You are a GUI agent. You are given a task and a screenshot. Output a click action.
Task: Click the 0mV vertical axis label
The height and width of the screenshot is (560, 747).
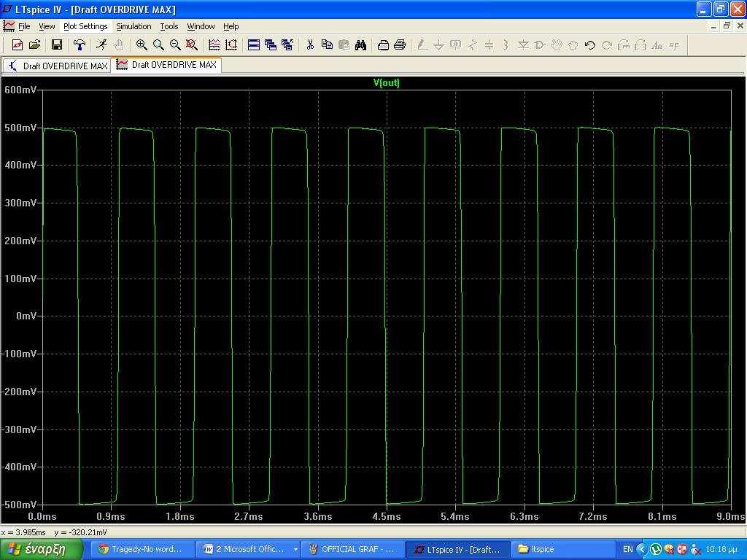pyautogui.click(x=27, y=316)
